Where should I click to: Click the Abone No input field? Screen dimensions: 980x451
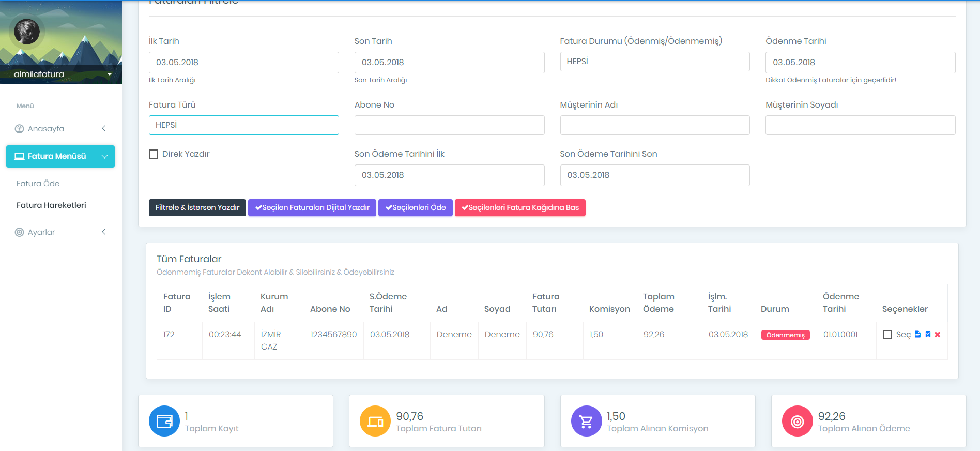tap(449, 125)
